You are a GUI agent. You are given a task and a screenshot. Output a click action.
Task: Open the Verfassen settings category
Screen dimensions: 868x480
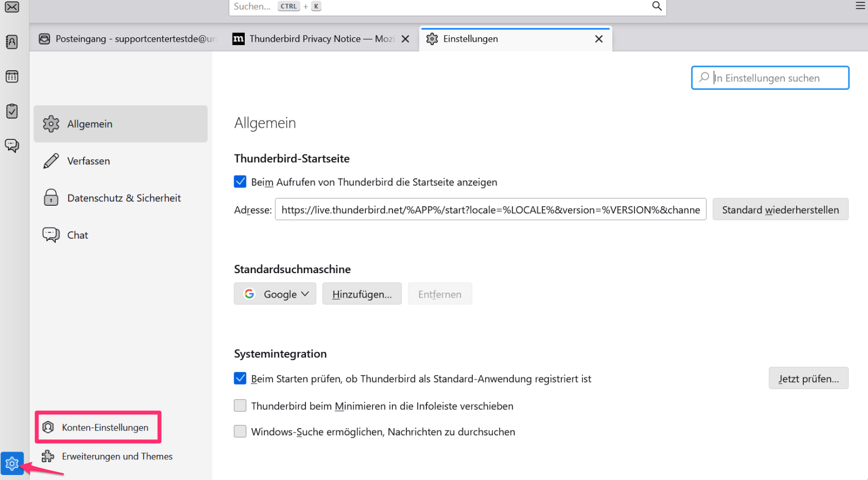point(89,161)
